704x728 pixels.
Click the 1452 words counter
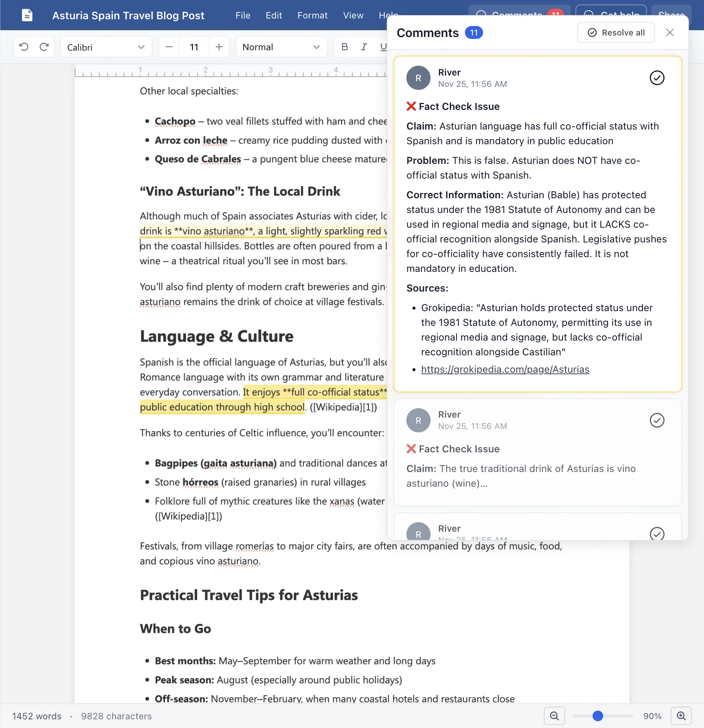37,716
